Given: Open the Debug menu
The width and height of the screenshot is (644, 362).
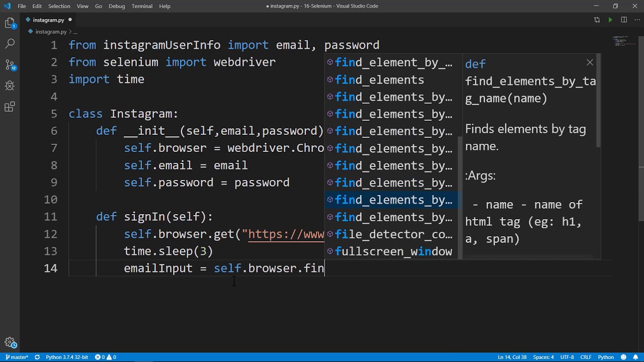Looking at the screenshot, I should (117, 6).
